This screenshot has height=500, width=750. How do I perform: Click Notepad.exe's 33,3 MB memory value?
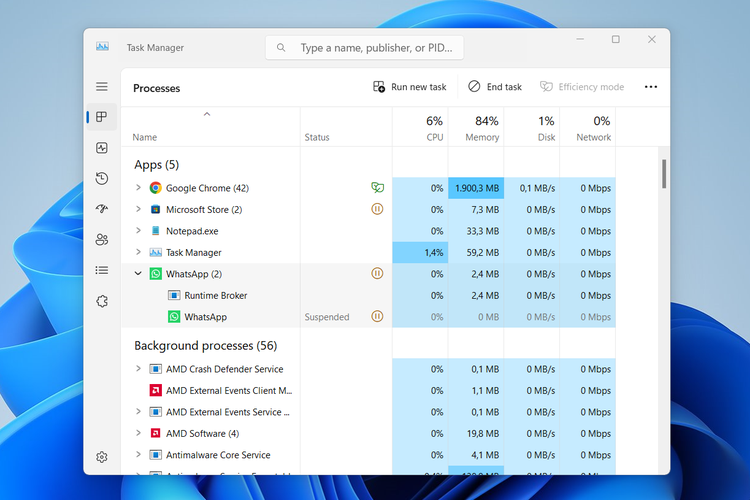click(483, 231)
